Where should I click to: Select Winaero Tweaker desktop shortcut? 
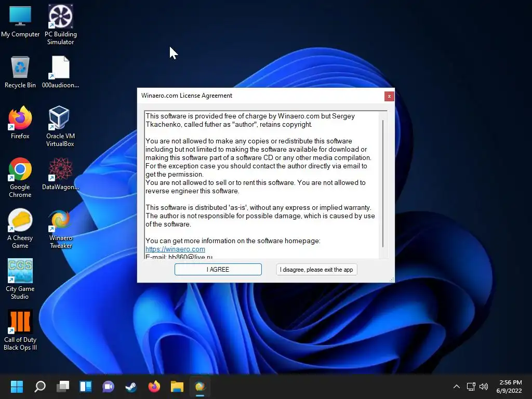point(60,228)
